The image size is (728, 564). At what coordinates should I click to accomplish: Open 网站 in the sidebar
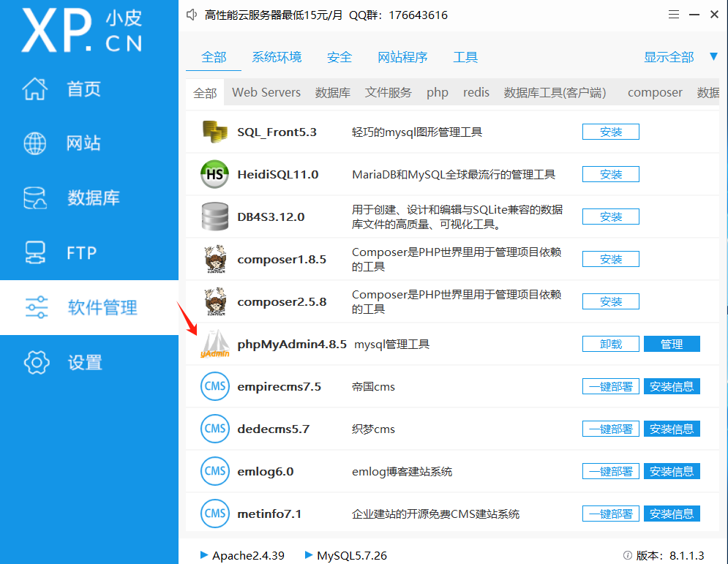[x=83, y=143]
